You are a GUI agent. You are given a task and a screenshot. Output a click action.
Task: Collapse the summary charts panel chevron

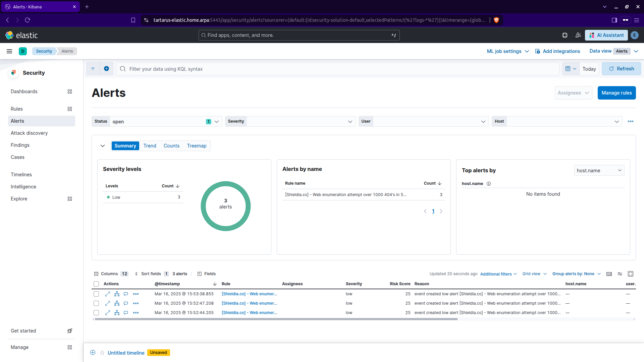coord(103,146)
